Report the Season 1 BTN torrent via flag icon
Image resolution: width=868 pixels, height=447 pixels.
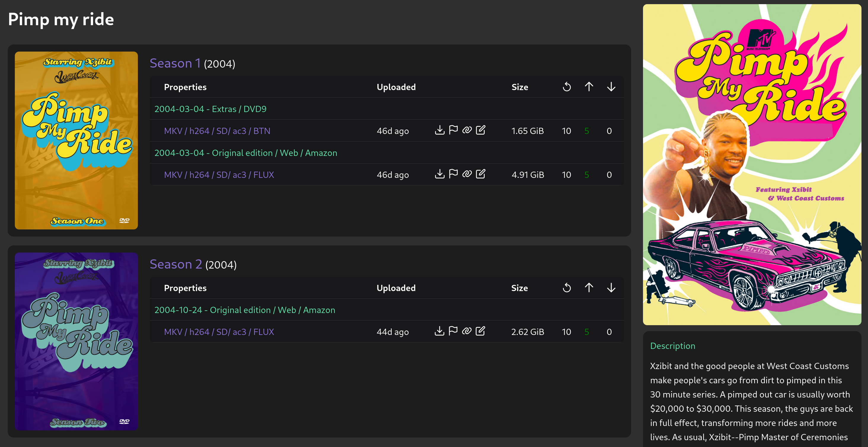pos(453,130)
